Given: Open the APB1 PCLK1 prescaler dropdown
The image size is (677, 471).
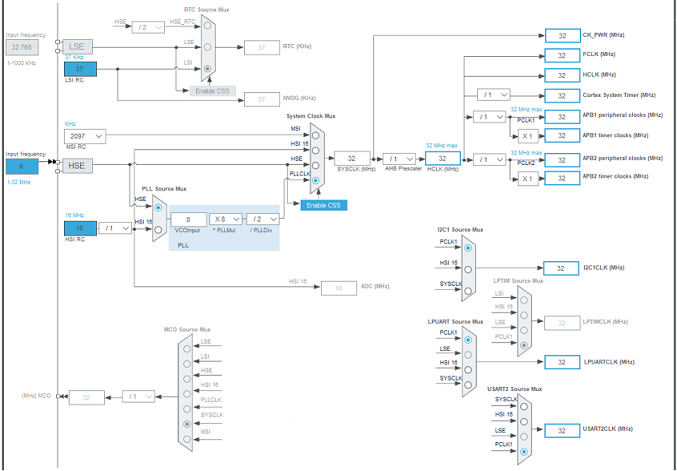Looking at the screenshot, I should coord(490,117).
